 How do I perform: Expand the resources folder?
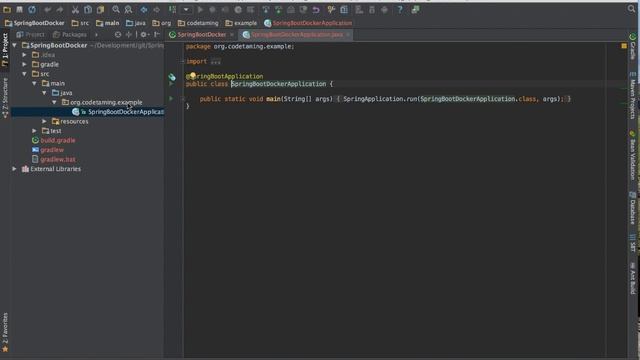coord(44,121)
